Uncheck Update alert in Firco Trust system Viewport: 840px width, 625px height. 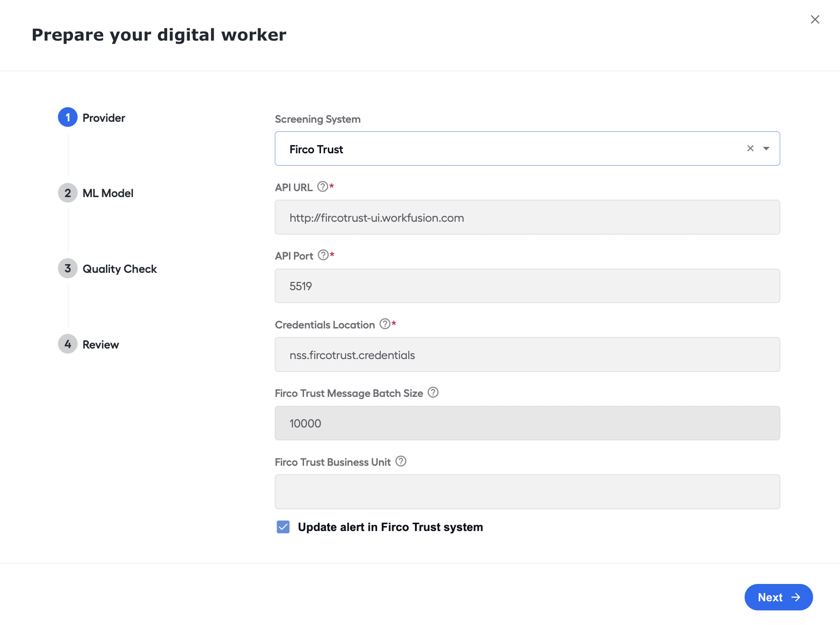(283, 527)
